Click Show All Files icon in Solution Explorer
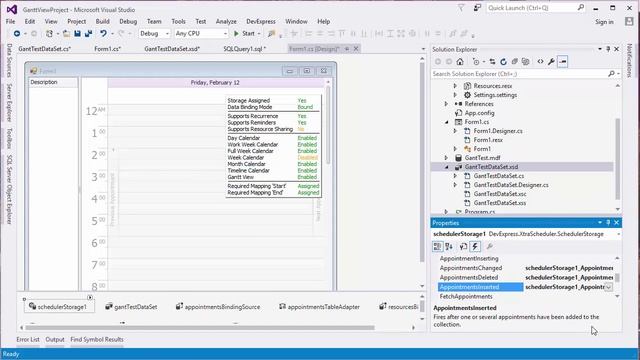This screenshot has height=360, width=640. pyautogui.click(x=525, y=62)
